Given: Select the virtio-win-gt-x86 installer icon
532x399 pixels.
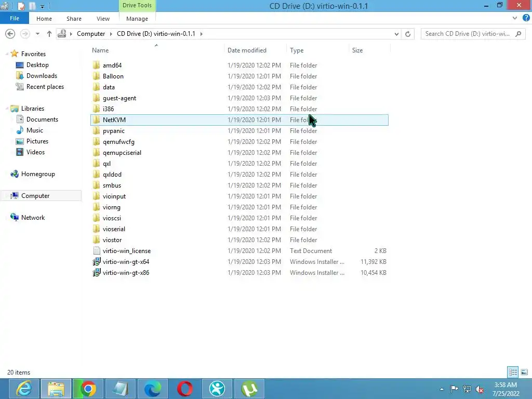Looking at the screenshot, I should click(96, 272).
